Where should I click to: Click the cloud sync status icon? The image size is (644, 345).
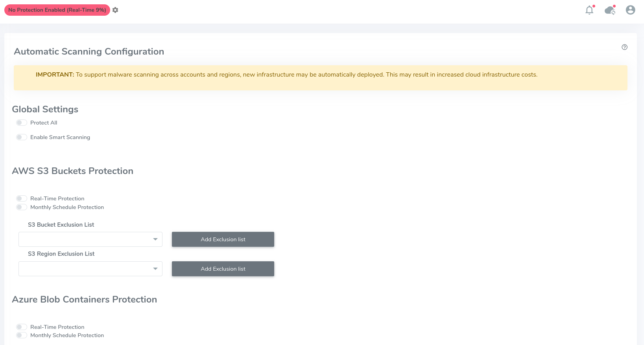click(610, 10)
